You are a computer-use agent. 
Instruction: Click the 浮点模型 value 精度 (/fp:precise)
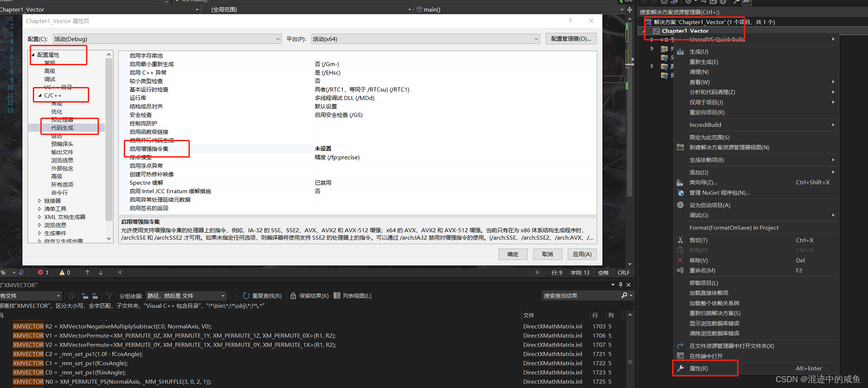pos(337,157)
